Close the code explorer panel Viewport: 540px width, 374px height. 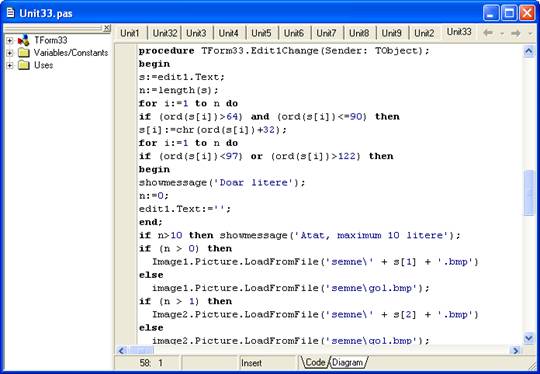pos(107,28)
